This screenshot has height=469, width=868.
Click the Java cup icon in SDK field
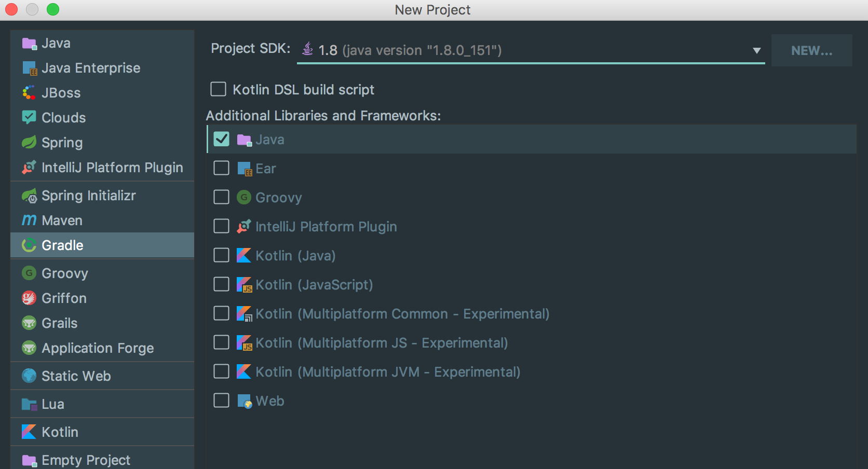click(x=308, y=49)
